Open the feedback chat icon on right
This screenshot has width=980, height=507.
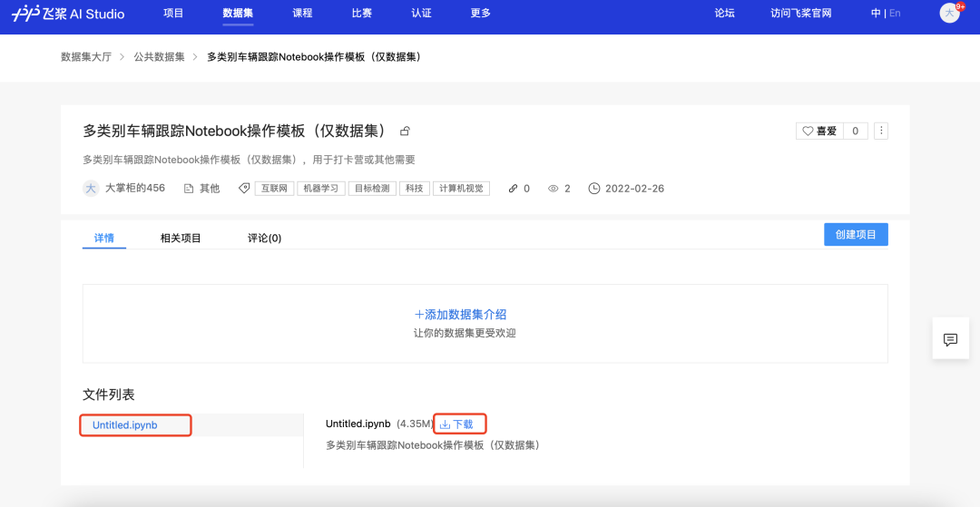pos(950,340)
